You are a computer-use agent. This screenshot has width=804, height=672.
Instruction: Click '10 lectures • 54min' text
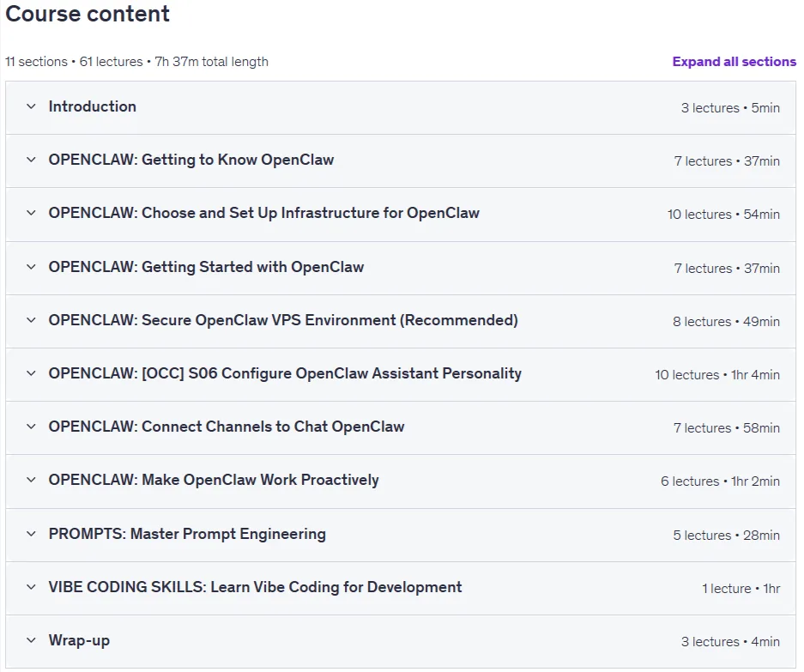coord(723,215)
